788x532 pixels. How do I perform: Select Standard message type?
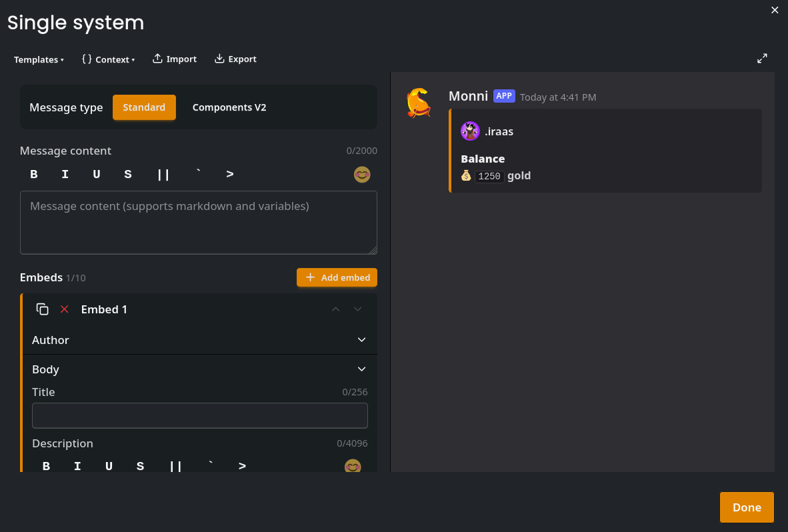click(144, 107)
